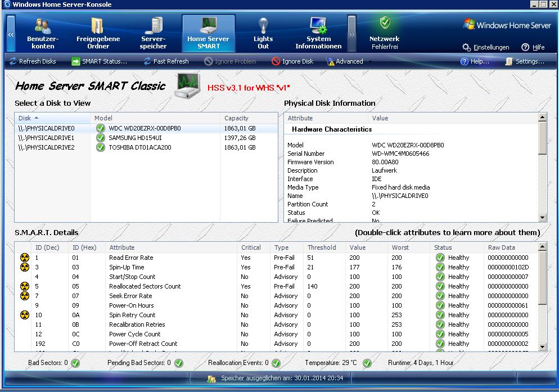
Task: Click Healthy status icon for Spin-Up Time
Action: [x=440, y=267]
